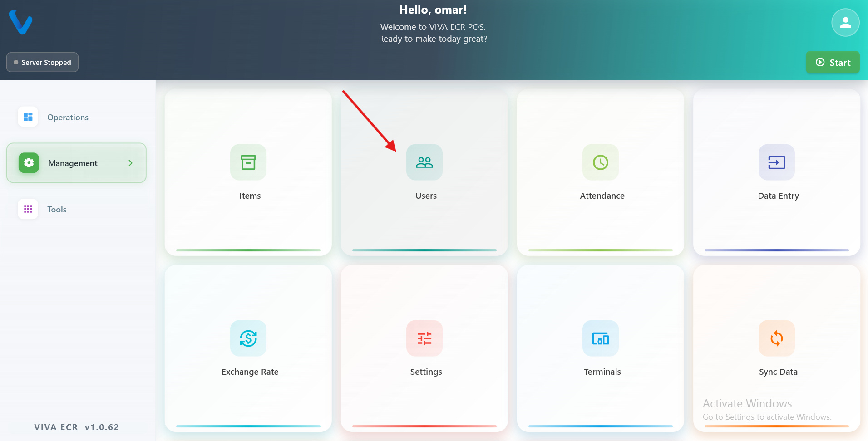Viewport: 868px width, 441px height.
Task: Click the Items card label
Action: point(250,196)
